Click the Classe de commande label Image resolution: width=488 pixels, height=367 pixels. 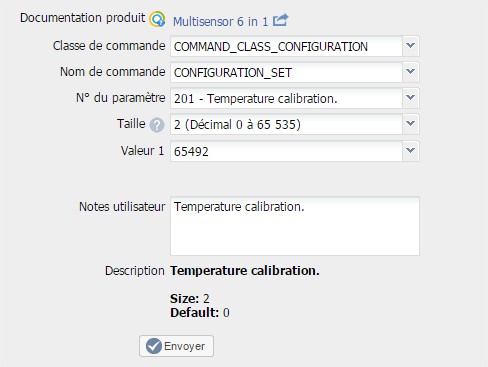(109, 46)
